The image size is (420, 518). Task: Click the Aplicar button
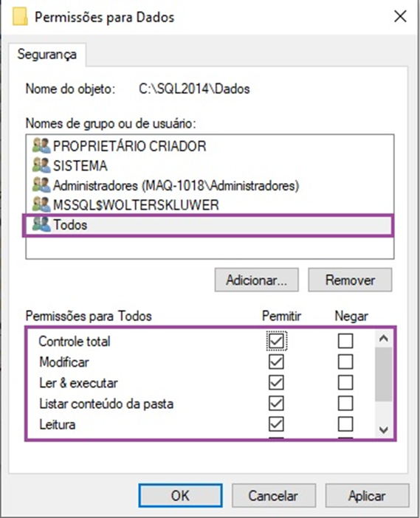[x=367, y=496]
